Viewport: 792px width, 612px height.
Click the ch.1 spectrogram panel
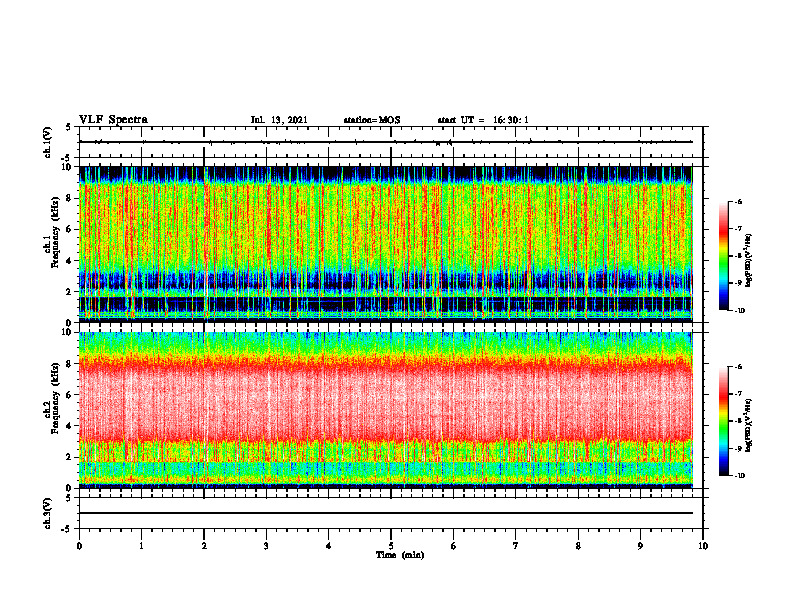(x=386, y=244)
